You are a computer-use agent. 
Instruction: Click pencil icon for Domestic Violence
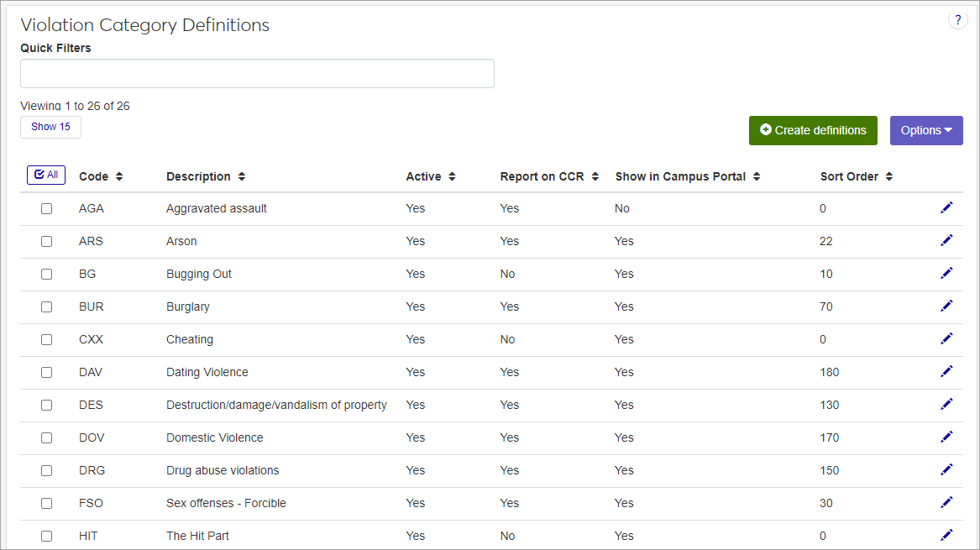(x=946, y=437)
